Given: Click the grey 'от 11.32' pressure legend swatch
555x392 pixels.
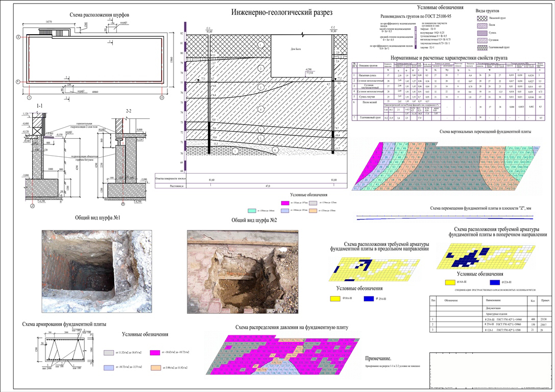Looking at the screenshot, I should pyautogui.click(x=109, y=353).
